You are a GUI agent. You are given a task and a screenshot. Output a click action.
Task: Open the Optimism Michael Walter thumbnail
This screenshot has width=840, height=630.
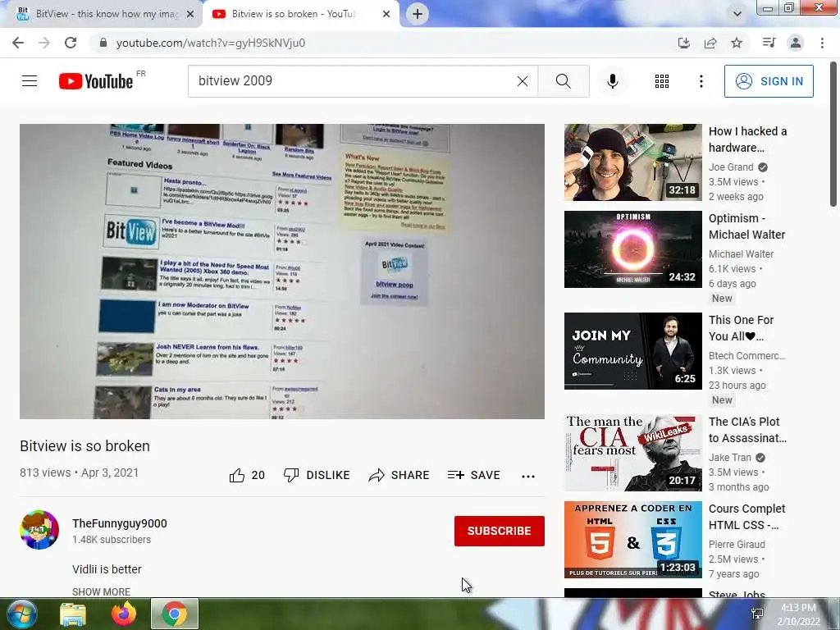coord(632,249)
